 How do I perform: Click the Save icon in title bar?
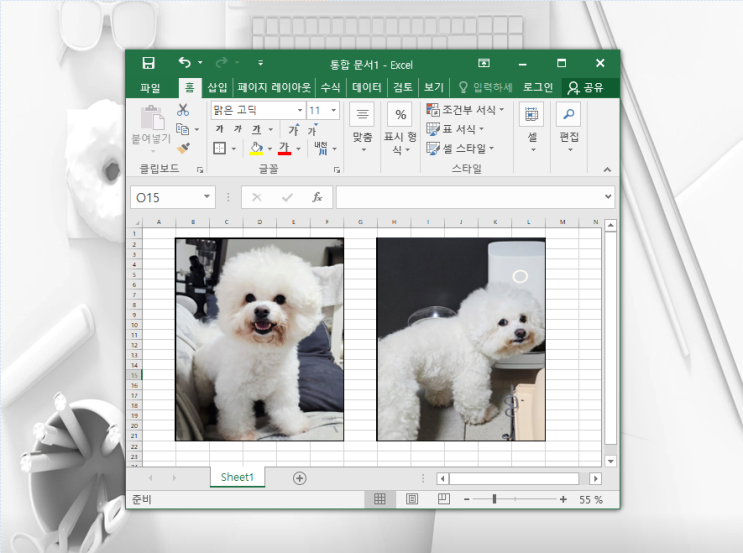coord(148,63)
